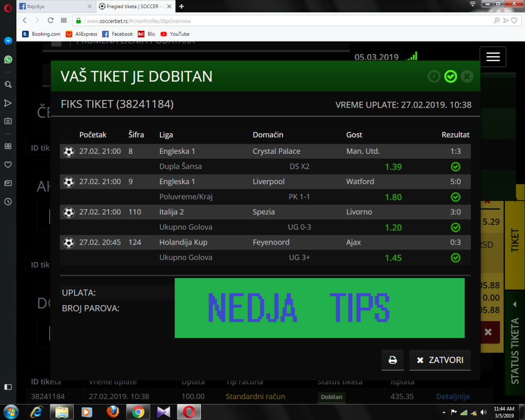Open the YouTube bookmark
The height and width of the screenshot is (420, 525).
pyautogui.click(x=175, y=34)
